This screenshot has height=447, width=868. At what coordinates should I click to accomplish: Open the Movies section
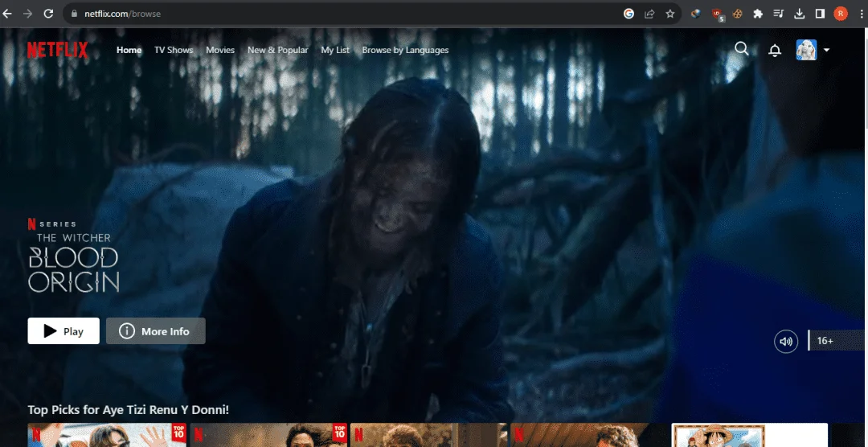[x=220, y=50]
